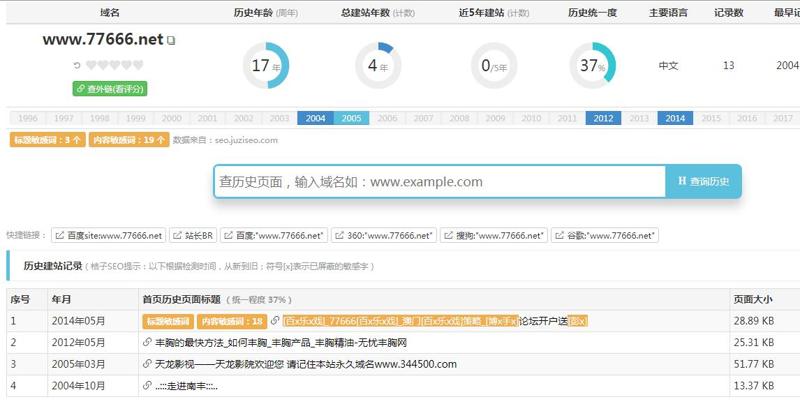Click the link icon in the 2005年03月 row
The width and height of the screenshot is (800, 404).
pyautogui.click(x=147, y=364)
